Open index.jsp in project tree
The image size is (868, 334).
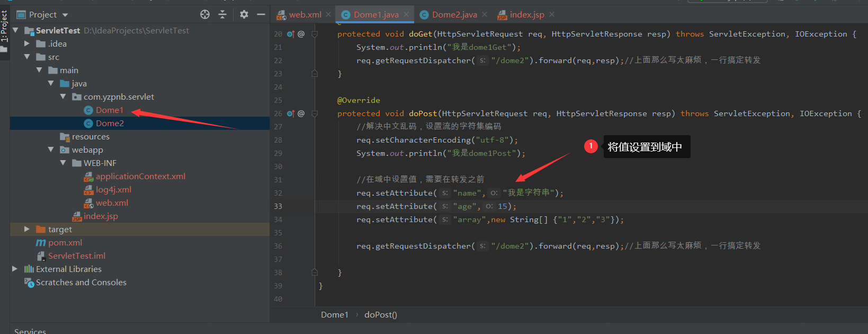(101, 216)
